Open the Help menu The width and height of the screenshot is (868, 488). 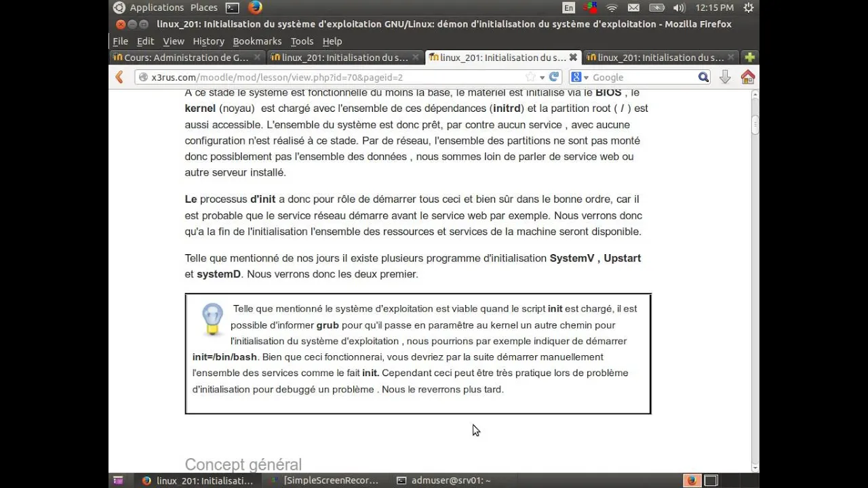[332, 41]
